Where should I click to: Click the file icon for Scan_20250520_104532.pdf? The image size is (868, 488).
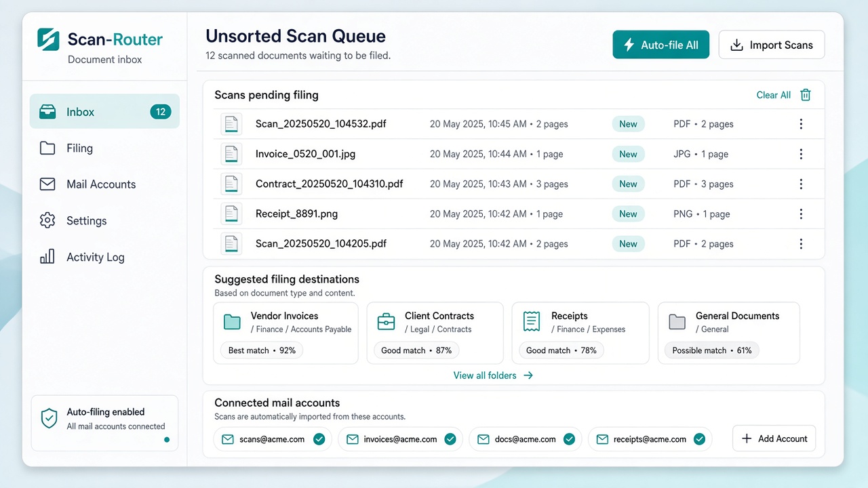tap(231, 124)
